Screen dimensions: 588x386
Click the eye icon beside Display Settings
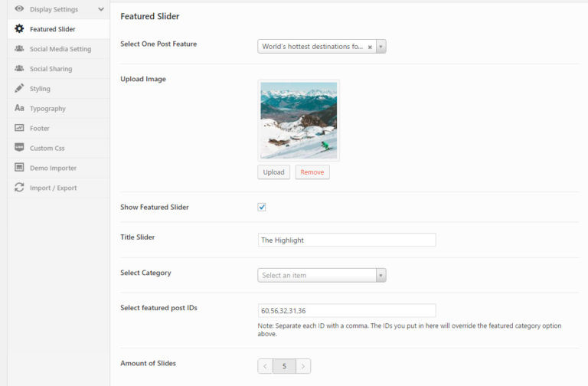pos(19,8)
